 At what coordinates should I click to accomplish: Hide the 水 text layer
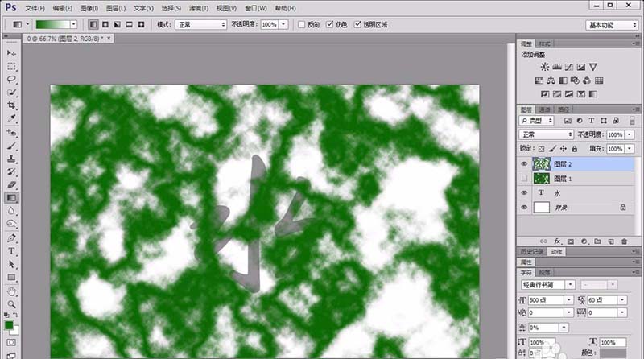click(x=524, y=193)
